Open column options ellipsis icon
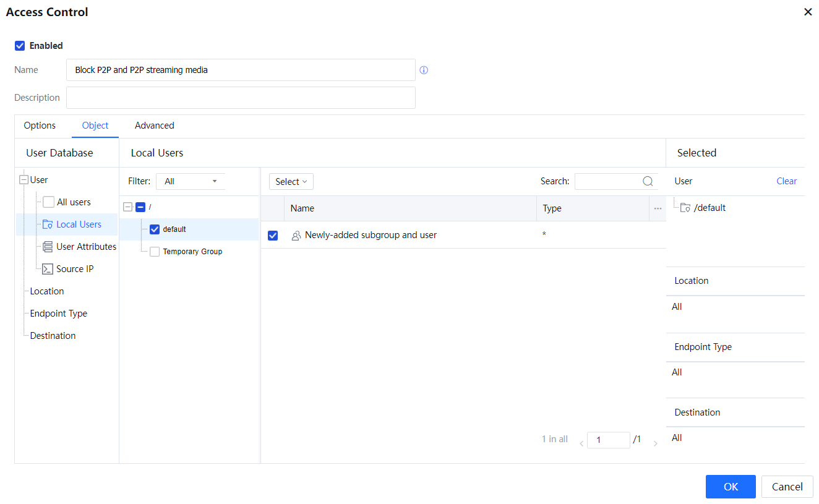This screenshot has height=504, width=819. [x=658, y=208]
